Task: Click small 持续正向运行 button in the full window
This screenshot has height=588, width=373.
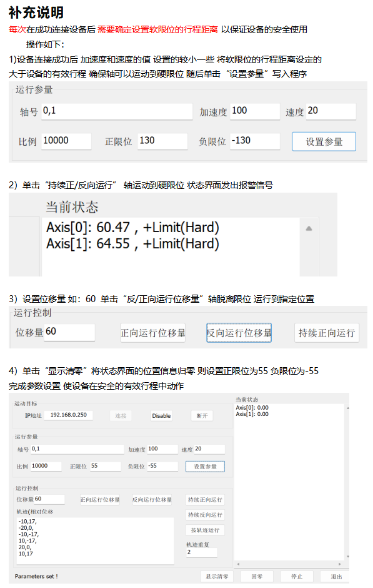Action: coord(205,500)
